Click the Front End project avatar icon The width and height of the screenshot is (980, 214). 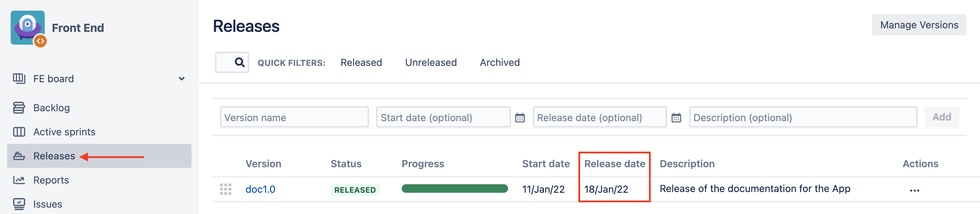(x=28, y=28)
